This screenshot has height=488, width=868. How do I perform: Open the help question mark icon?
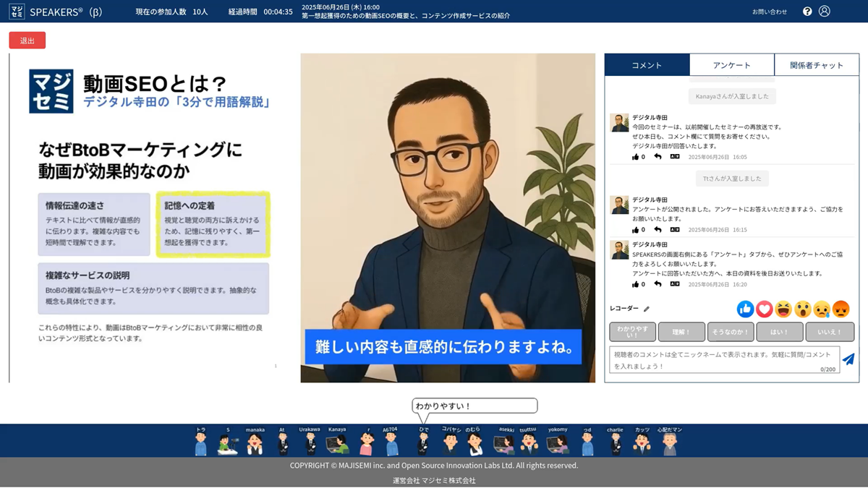pyautogui.click(x=807, y=12)
